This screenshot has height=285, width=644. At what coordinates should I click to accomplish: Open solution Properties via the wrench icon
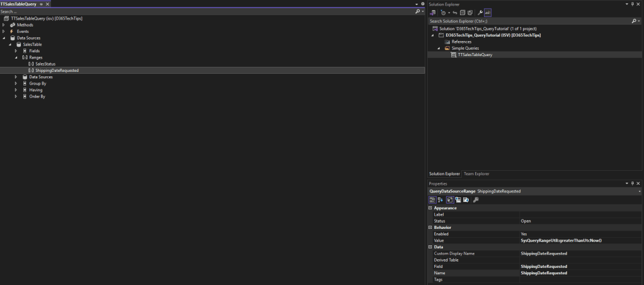coord(480,13)
